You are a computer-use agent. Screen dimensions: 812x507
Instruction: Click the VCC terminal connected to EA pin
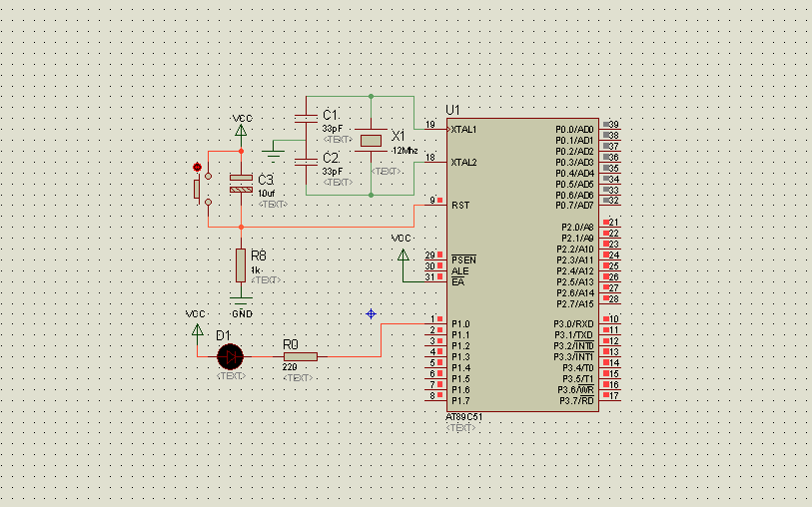[x=403, y=254]
